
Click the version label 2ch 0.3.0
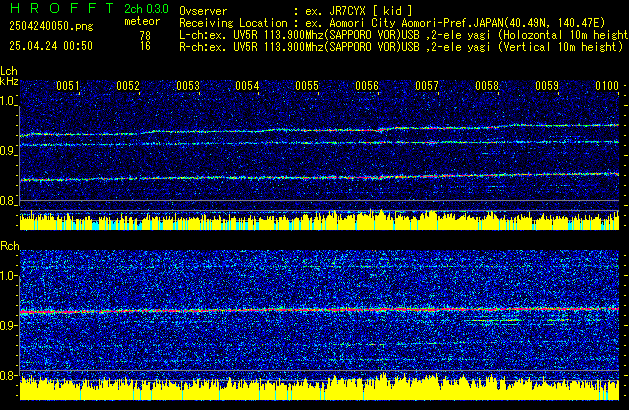pos(146,9)
